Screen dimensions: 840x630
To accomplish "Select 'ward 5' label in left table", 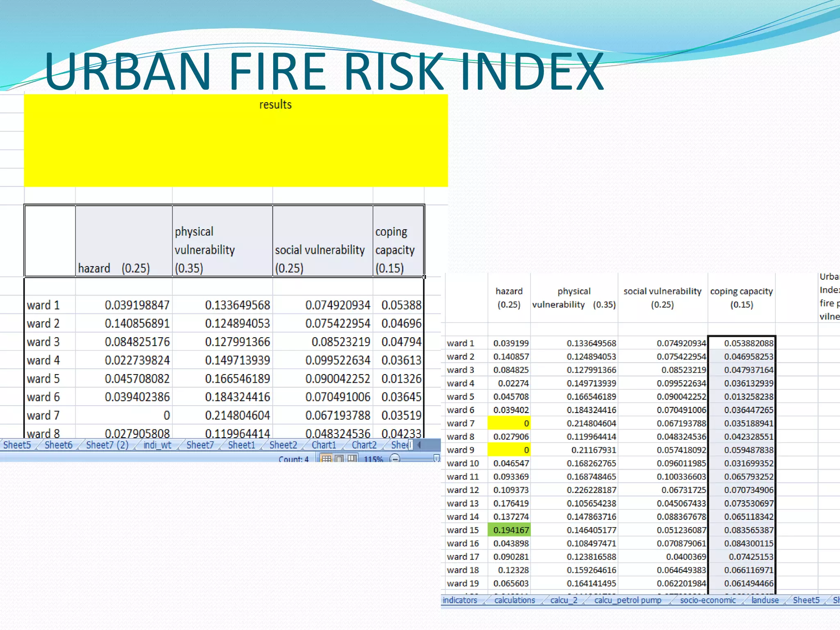I will 50,379.
